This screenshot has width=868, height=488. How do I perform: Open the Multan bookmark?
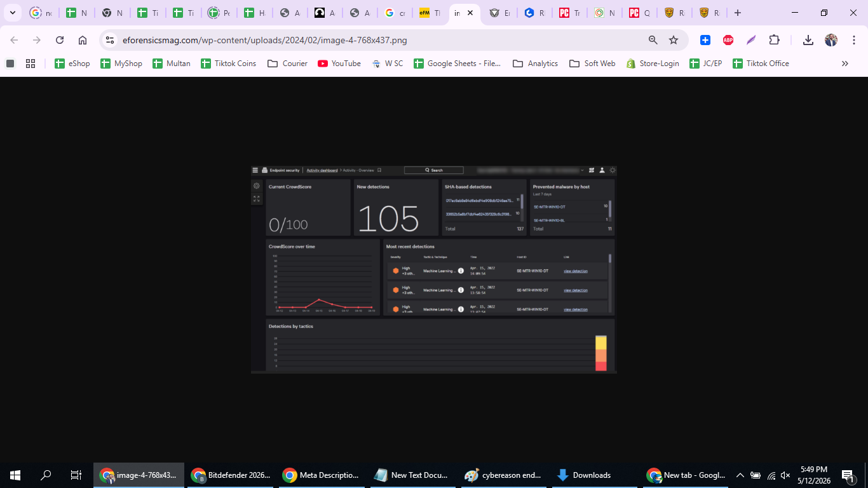click(x=172, y=64)
